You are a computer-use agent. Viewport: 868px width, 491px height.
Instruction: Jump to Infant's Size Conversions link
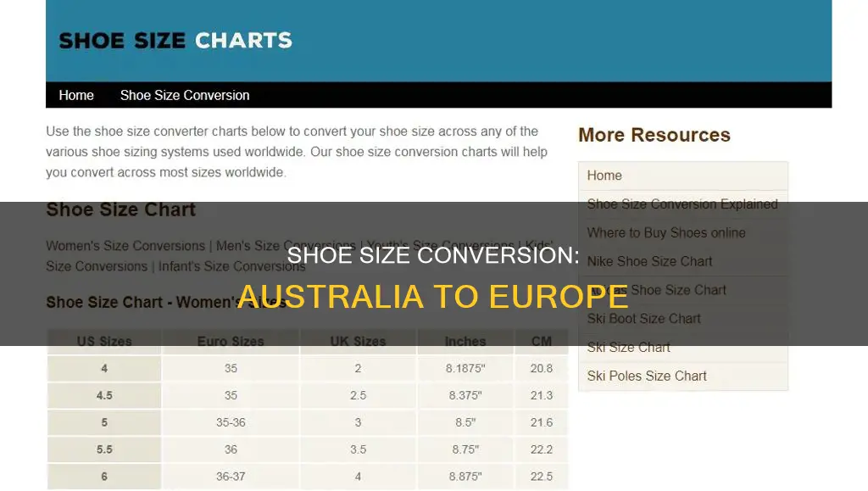(232, 266)
